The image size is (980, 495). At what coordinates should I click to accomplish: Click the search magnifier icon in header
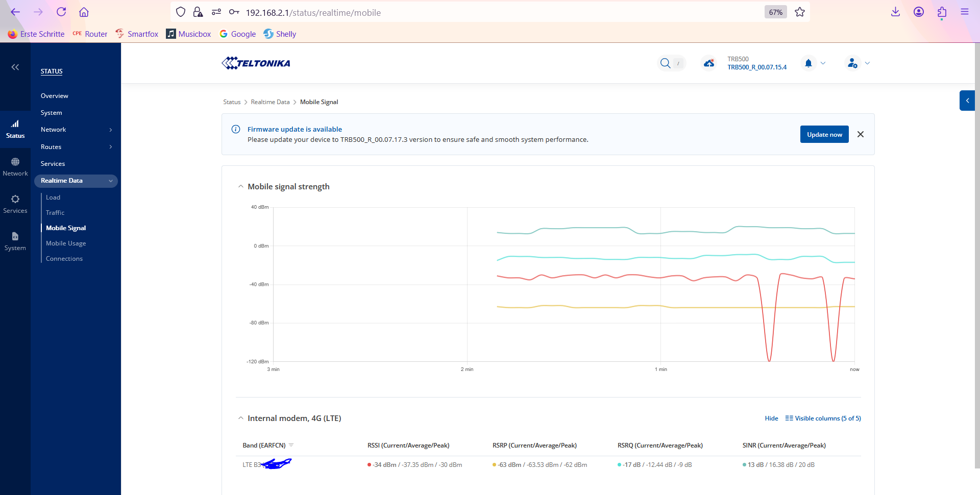[x=665, y=63]
